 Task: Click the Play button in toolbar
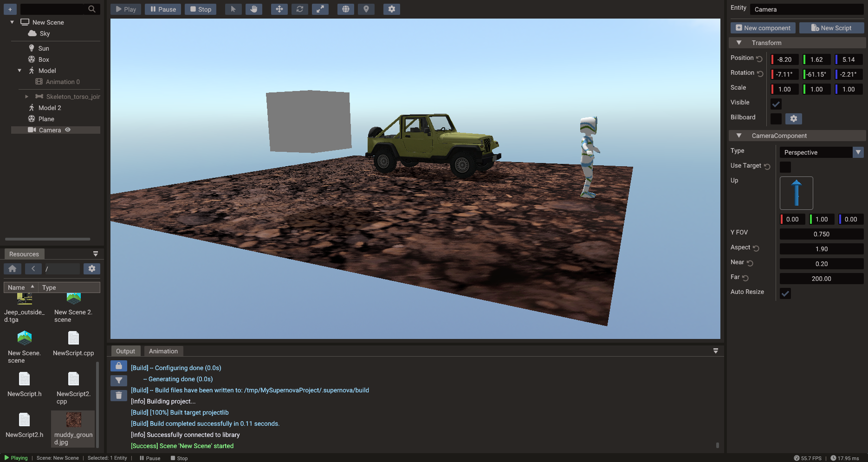click(126, 9)
